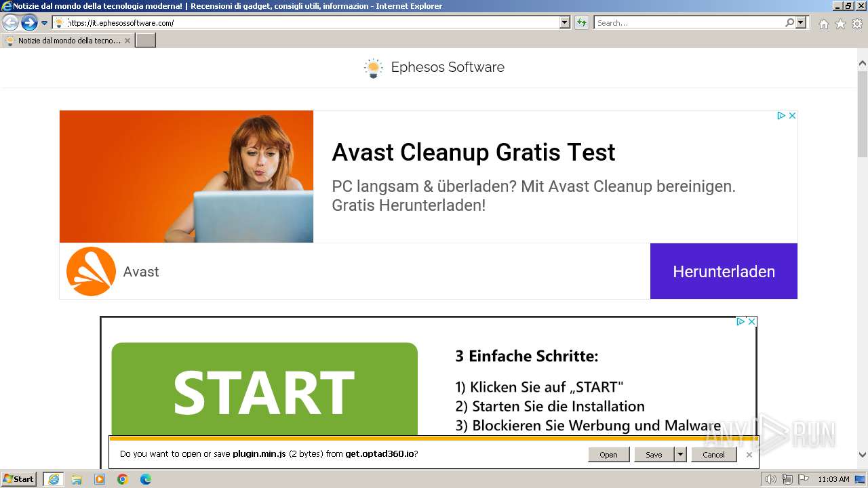Click 3 Einfache Schritte text
Viewport: 868px width, 488px height.
(x=527, y=357)
